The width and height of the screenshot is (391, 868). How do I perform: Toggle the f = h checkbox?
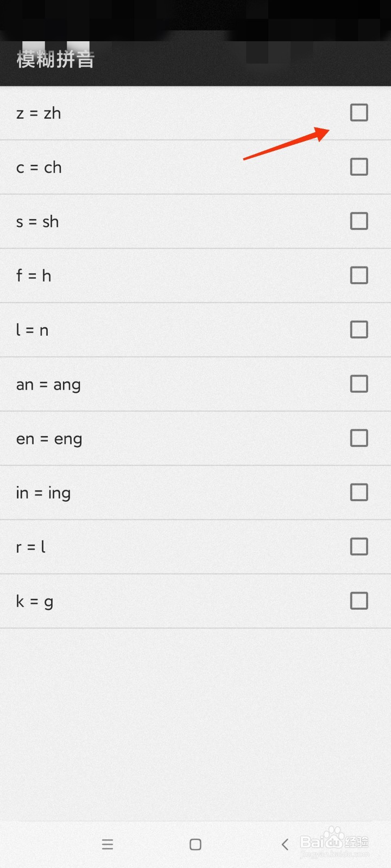point(359,276)
